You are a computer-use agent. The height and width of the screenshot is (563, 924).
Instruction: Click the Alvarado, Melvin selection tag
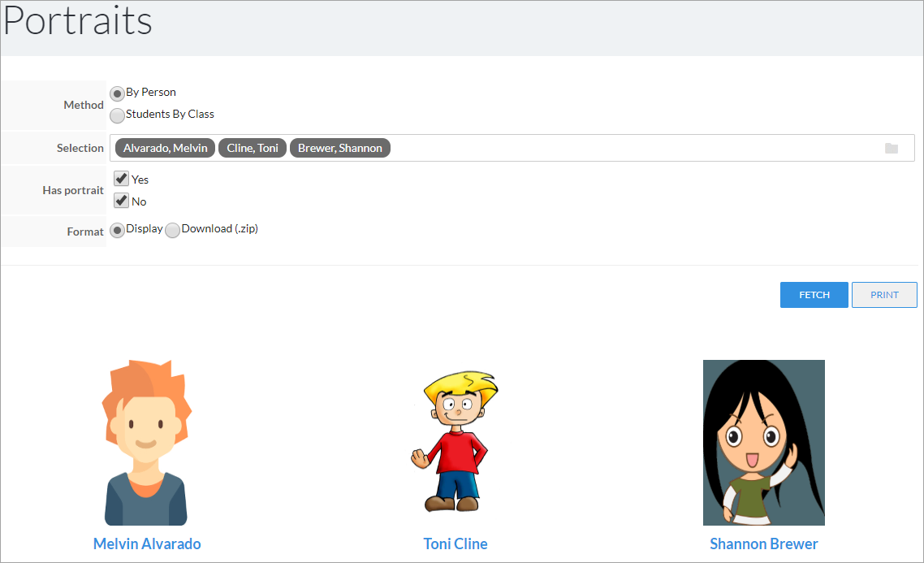pos(165,148)
